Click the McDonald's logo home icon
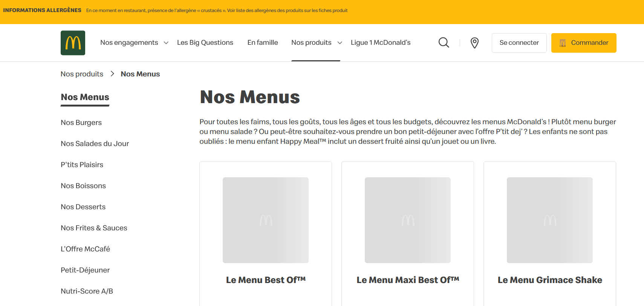644x306 pixels. 73,43
